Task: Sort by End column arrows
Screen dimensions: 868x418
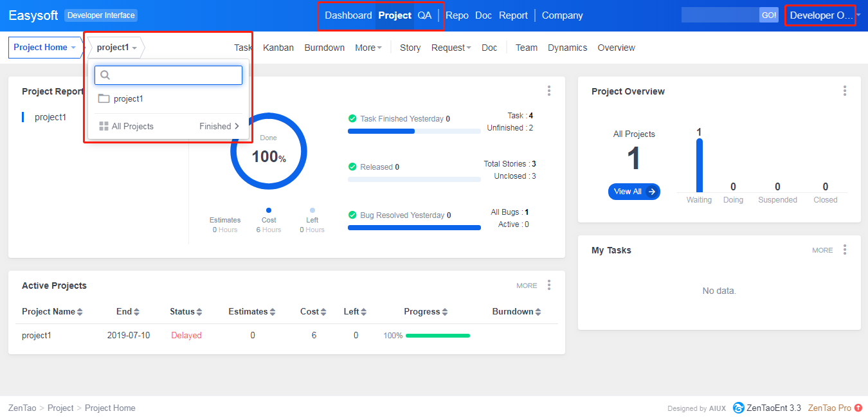Action: (136, 312)
